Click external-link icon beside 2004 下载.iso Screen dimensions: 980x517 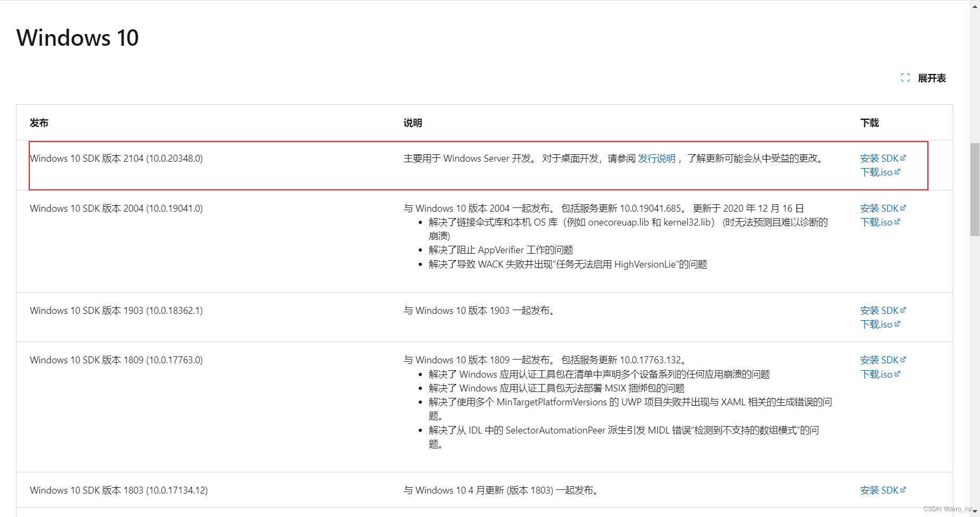897,221
